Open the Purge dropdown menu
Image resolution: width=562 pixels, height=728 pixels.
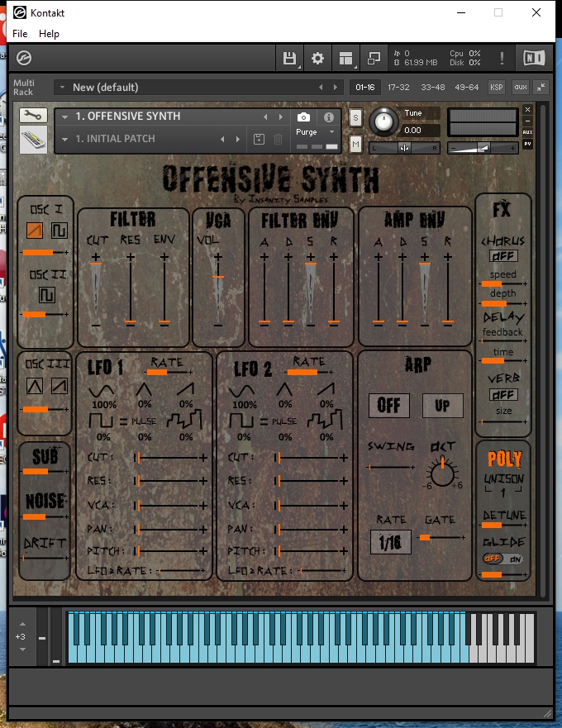316,132
